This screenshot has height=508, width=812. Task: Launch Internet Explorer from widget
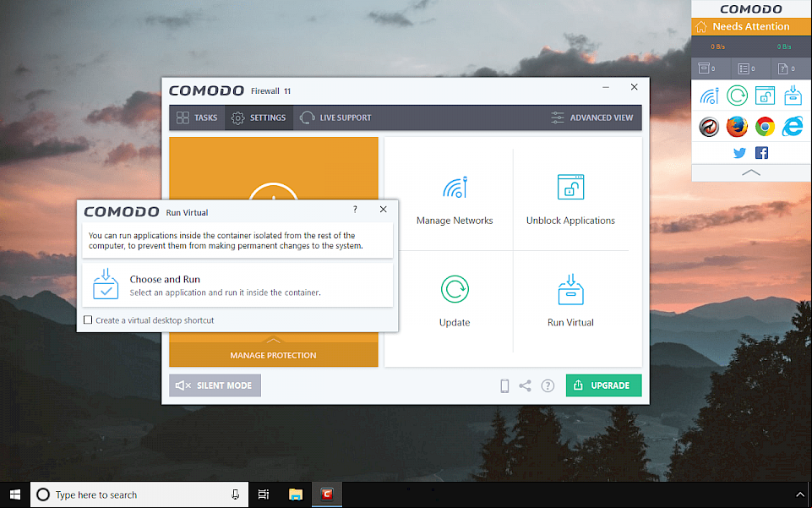pos(793,126)
